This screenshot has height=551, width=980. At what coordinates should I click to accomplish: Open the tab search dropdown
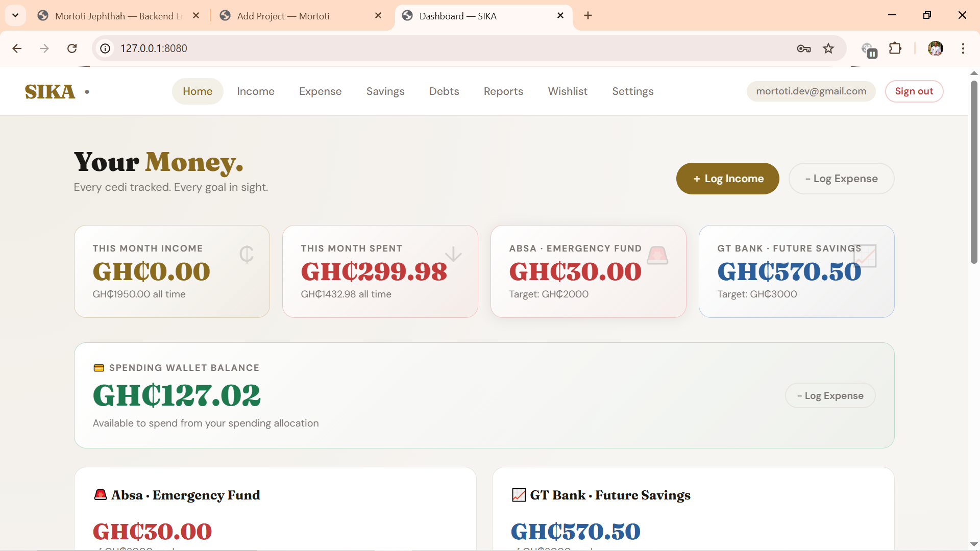point(15,15)
